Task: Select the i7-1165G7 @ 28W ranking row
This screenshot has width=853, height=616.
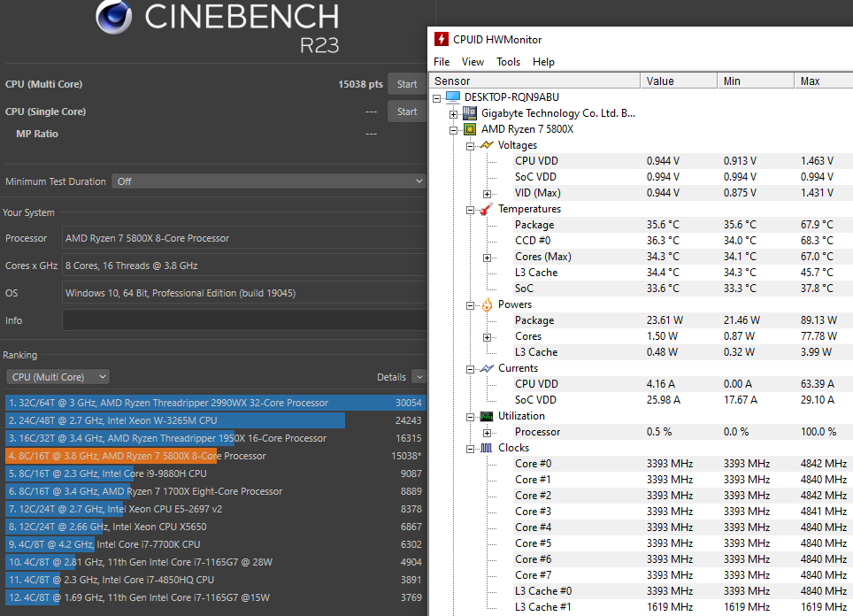Action: 215,562
